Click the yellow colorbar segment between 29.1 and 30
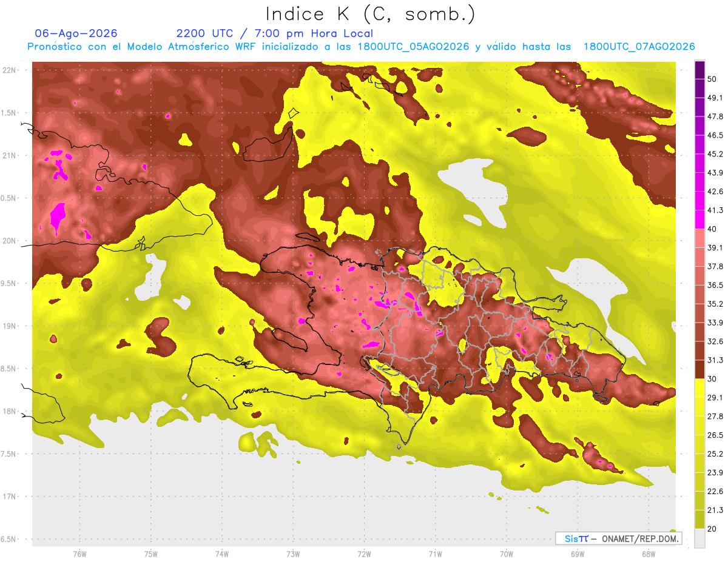Viewport: 728px width, 562px height. 699,388
